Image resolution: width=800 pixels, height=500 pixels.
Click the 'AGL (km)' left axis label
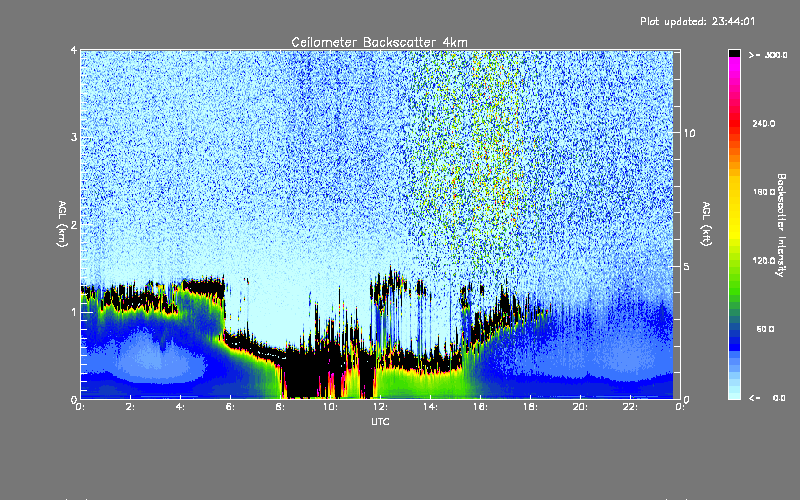point(62,224)
